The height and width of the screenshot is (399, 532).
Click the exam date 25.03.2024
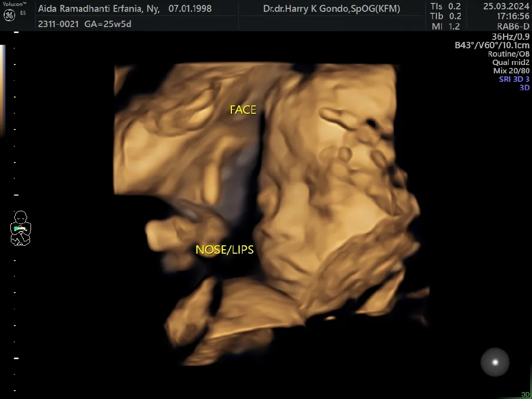point(506,6)
